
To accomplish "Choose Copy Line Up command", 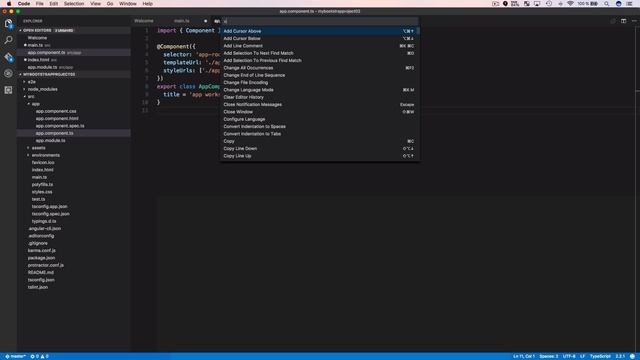I will pos(320,156).
